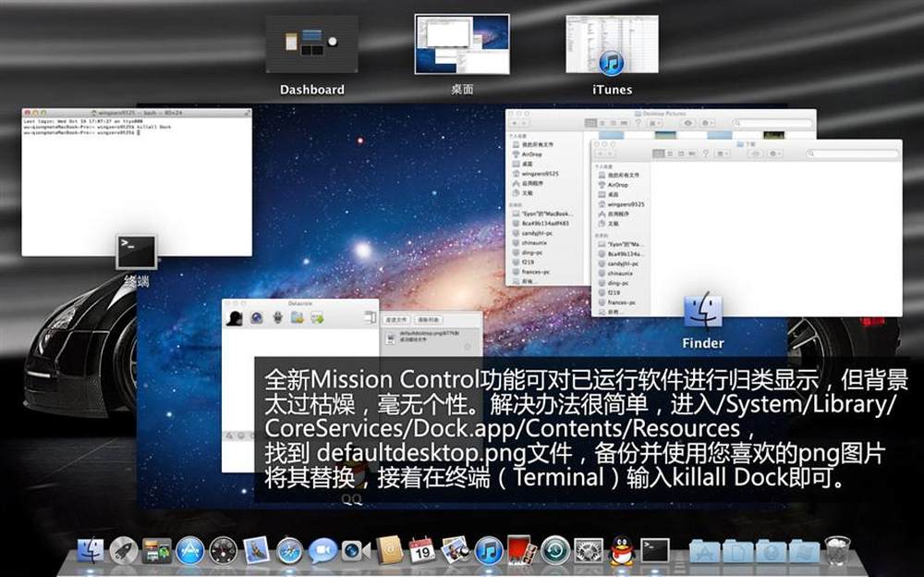Open the Documents folder stack in Dock

click(x=737, y=551)
